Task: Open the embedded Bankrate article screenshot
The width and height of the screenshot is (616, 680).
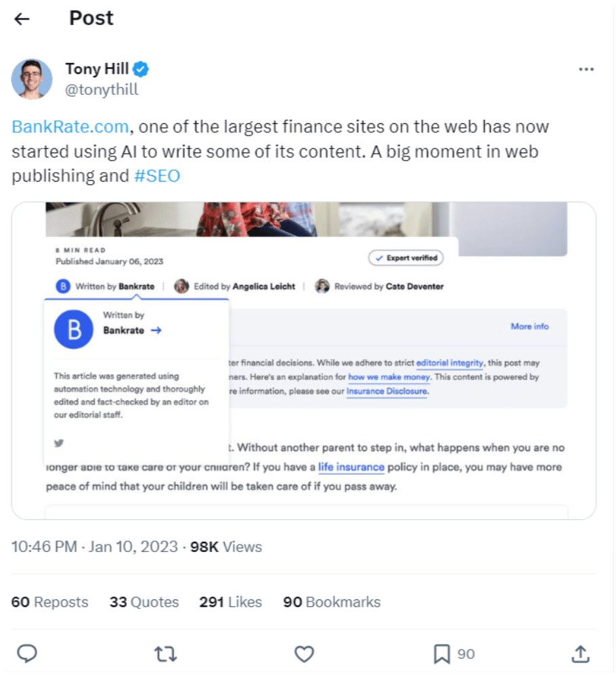Action: (x=304, y=360)
